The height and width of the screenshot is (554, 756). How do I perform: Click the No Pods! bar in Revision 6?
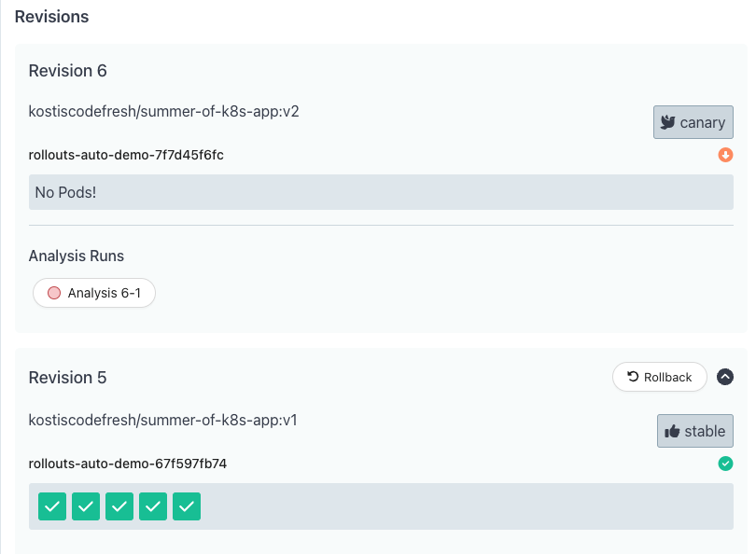click(x=381, y=192)
